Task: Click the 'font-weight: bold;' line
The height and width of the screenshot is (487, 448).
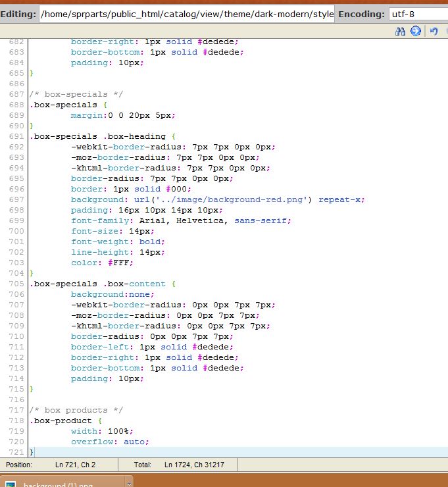Action: [117, 242]
